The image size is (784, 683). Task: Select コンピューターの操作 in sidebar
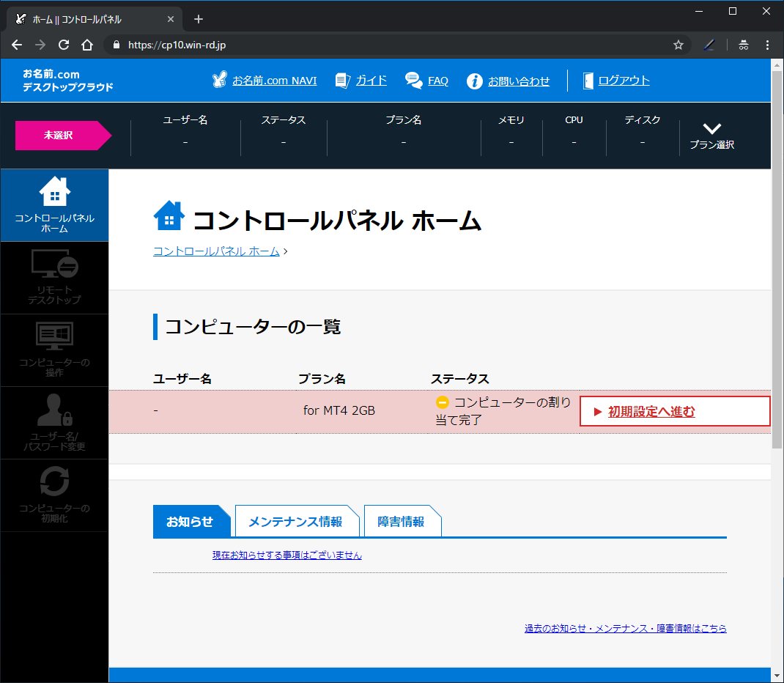[54, 350]
